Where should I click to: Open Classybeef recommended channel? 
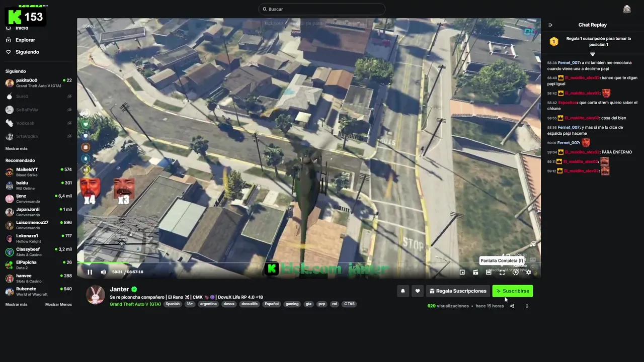(x=39, y=252)
